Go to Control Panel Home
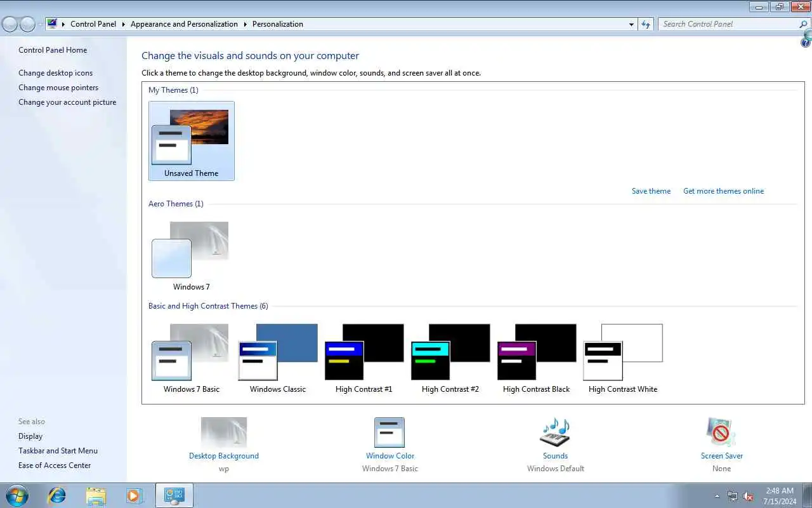 point(53,50)
